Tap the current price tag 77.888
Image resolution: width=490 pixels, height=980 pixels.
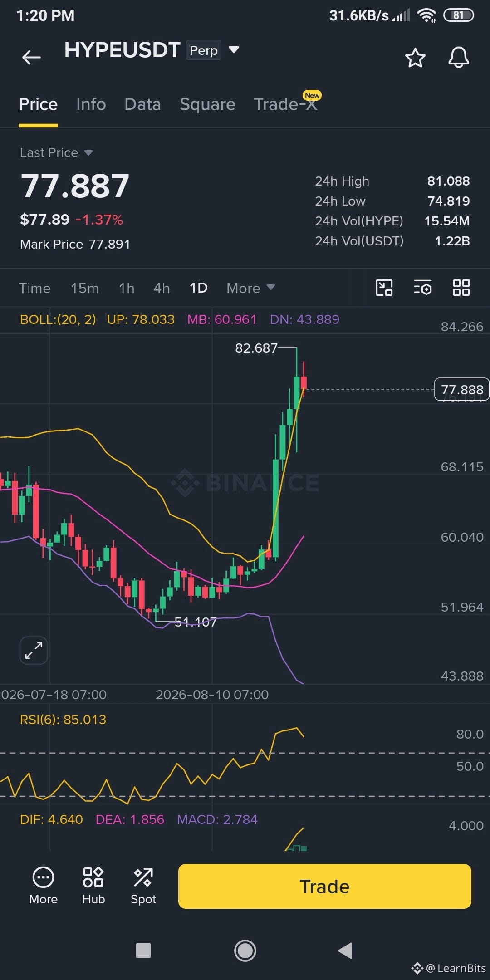pyautogui.click(x=462, y=389)
